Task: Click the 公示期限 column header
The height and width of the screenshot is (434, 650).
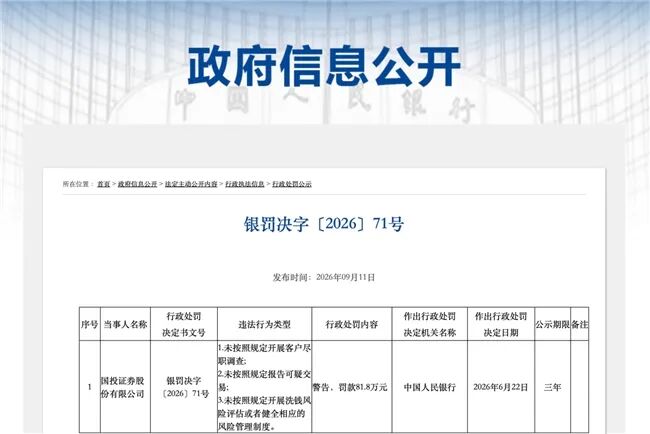Action: (x=553, y=324)
